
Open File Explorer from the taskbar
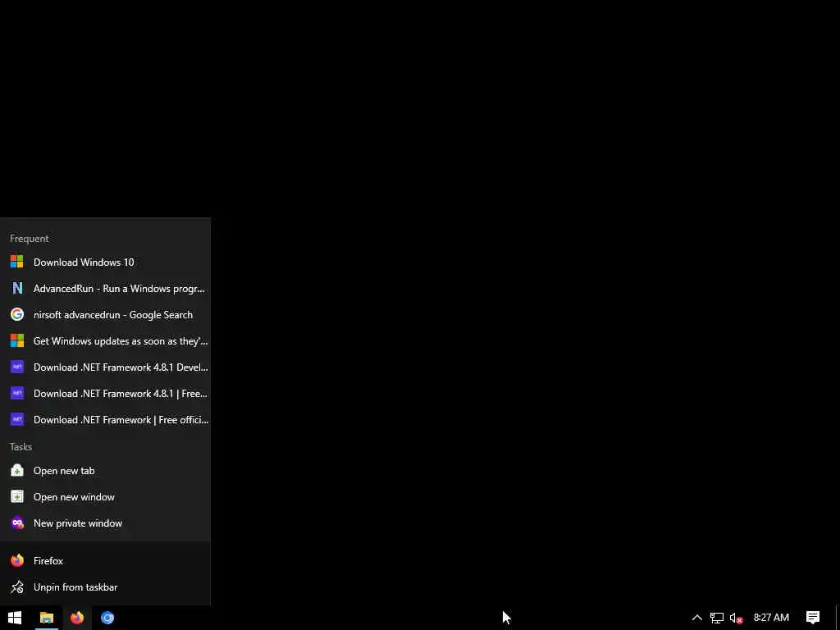coord(47,618)
